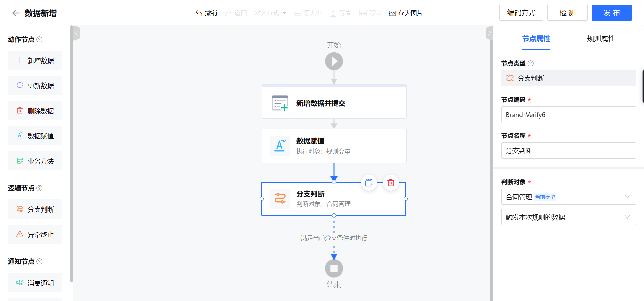Click the blue 发布 publish button
644x301 pixels.
[612, 13]
